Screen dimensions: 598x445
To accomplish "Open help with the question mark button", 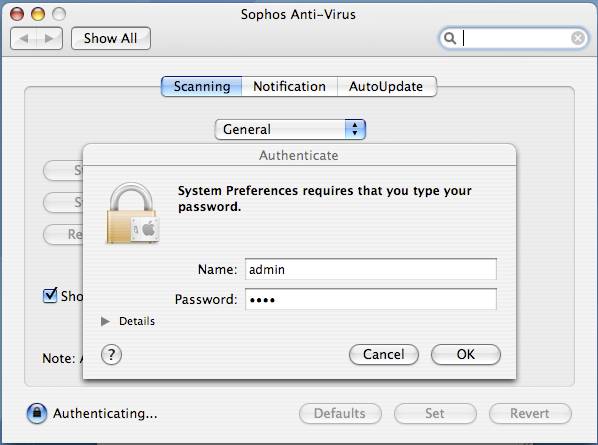I will [x=111, y=355].
